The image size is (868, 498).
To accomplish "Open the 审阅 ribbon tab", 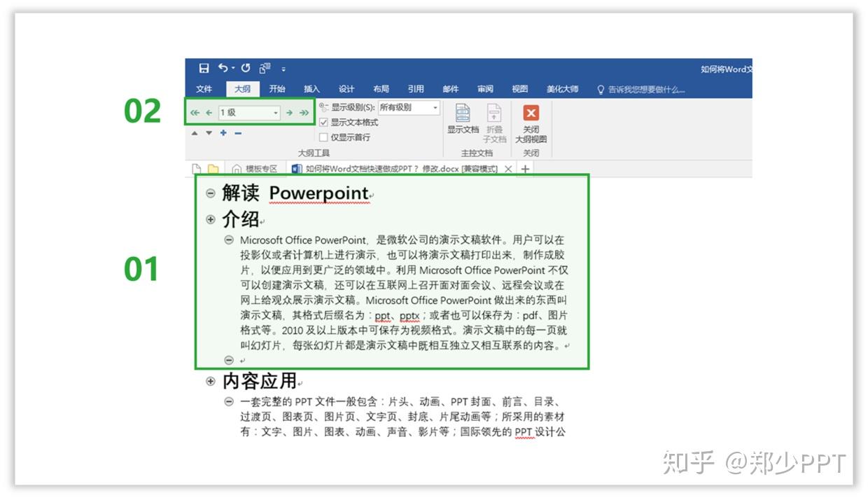I will [x=485, y=89].
